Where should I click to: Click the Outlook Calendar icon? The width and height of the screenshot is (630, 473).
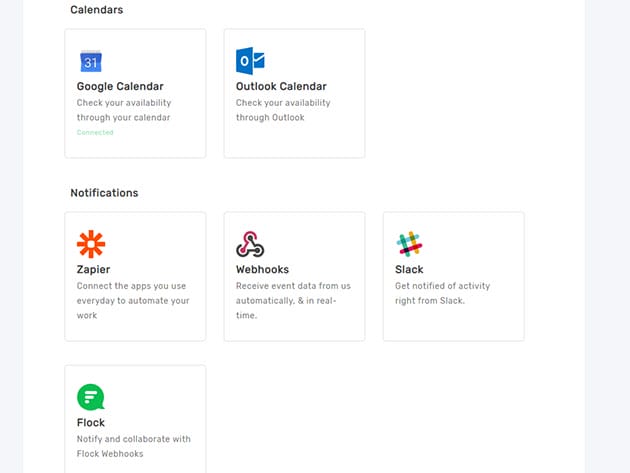coord(250,61)
